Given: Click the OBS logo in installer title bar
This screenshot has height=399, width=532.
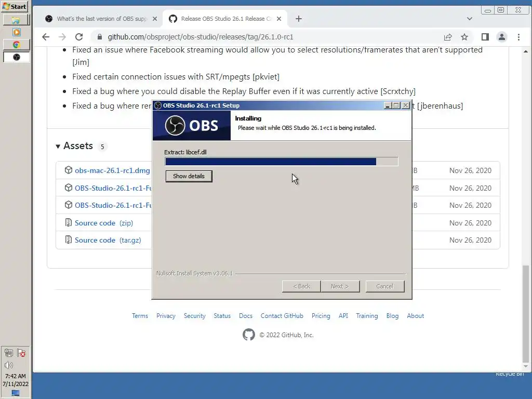Looking at the screenshot, I should [x=158, y=105].
